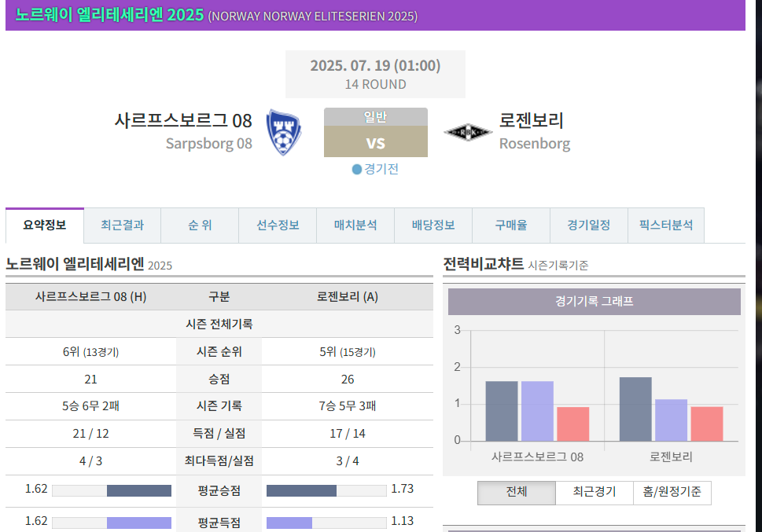The height and width of the screenshot is (532, 762).
Task: Switch to the 최근결과 tab
Action: [123, 226]
